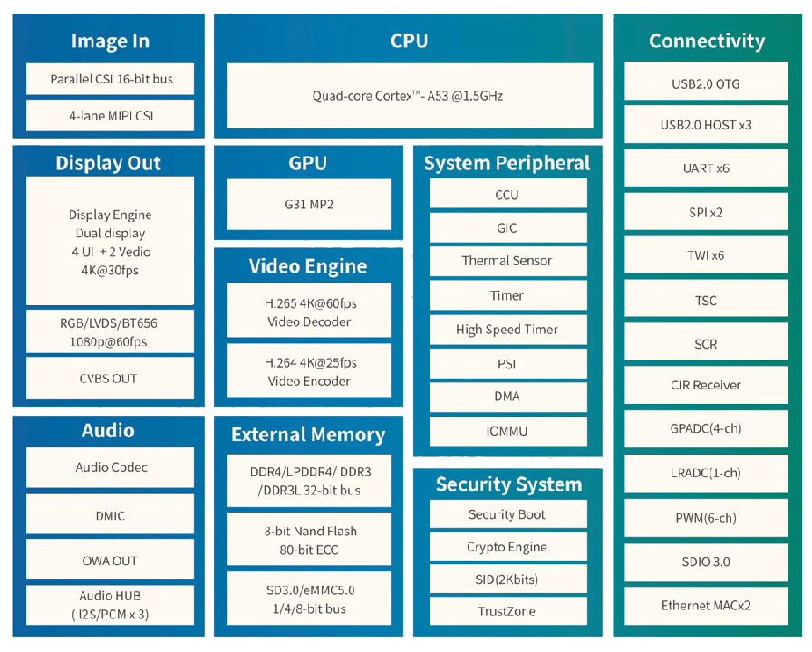Select the CIR Receiver box

point(706,385)
